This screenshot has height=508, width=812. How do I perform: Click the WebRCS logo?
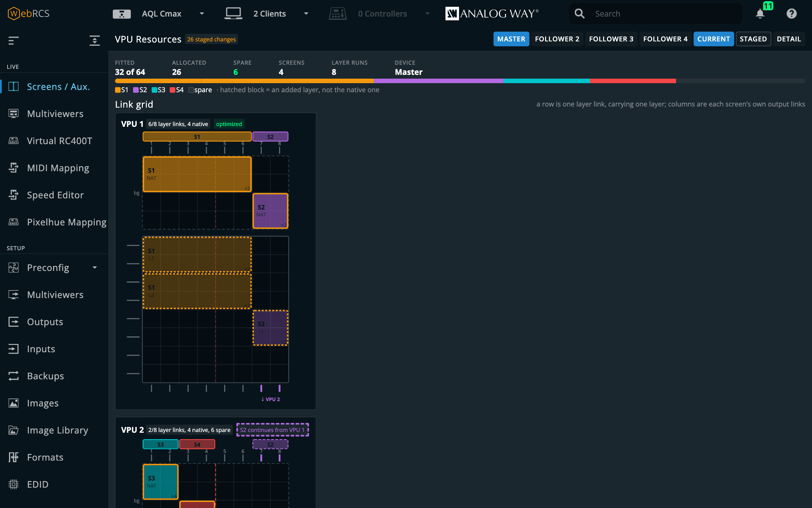(29, 14)
